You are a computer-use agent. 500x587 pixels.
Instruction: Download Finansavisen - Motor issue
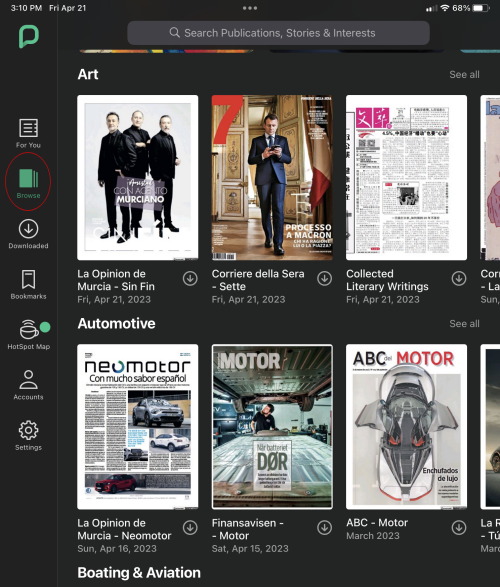point(324,527)
